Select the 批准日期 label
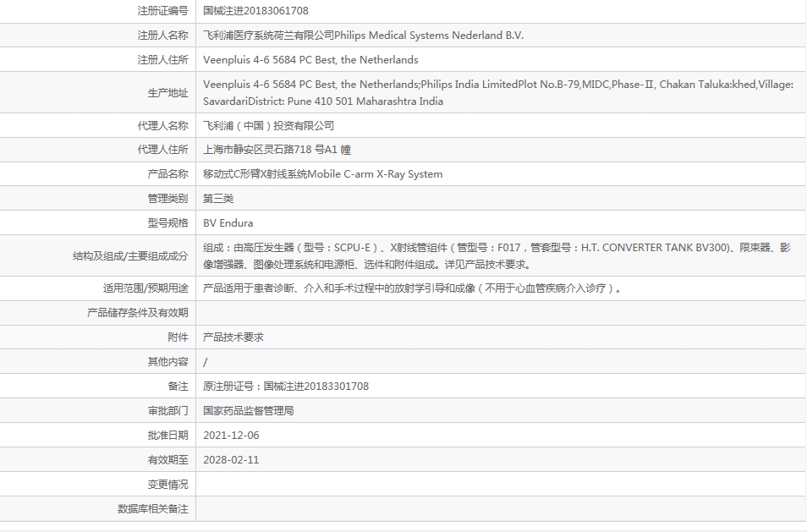Viewport: 807px width, 532px height. click(x=167, y=436)
